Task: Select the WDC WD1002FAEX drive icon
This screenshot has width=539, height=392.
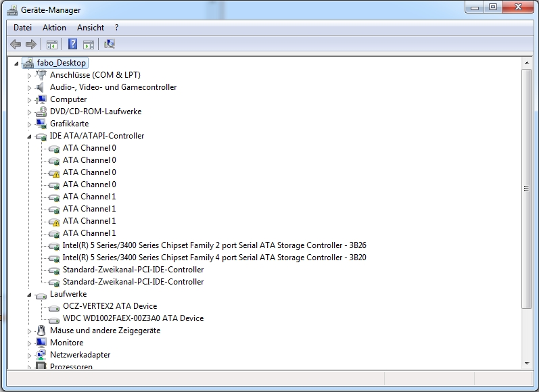Action: (x=54, y=320)
